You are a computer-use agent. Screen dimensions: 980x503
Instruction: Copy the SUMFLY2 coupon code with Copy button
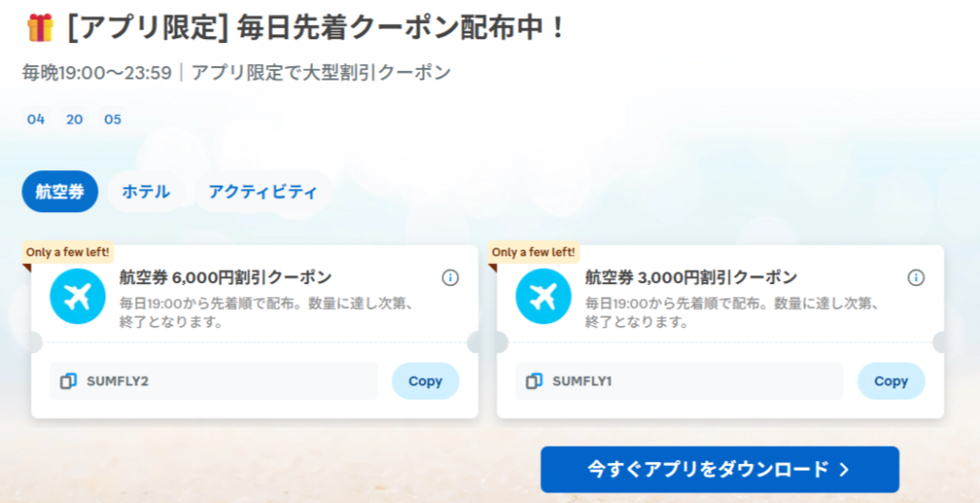coord(426,382)
